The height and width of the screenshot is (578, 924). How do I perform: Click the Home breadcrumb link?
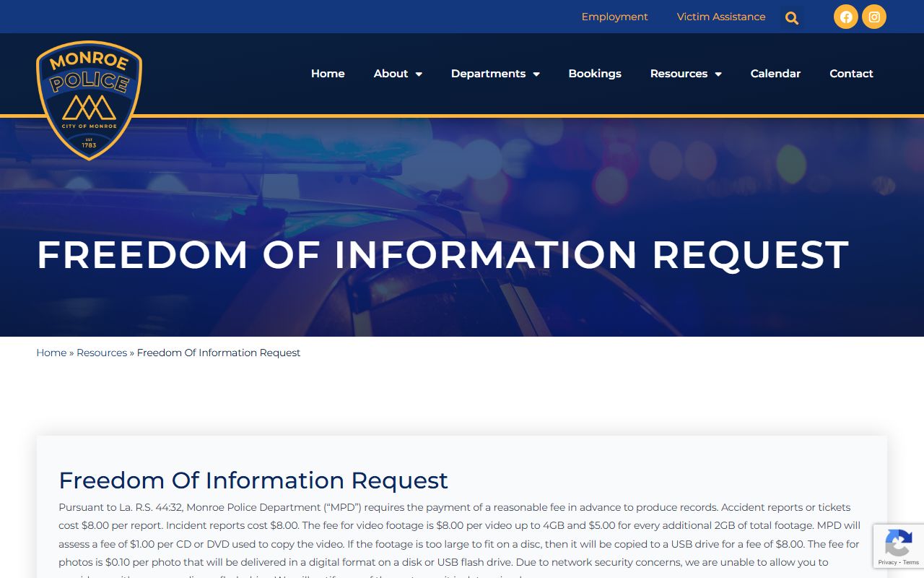[x=51, y=353]
